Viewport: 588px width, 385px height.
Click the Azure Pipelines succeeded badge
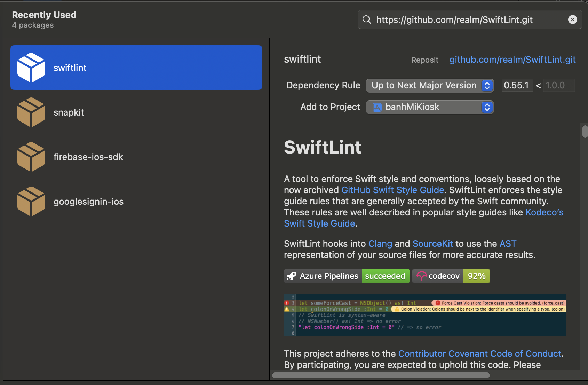pos(347,276)
